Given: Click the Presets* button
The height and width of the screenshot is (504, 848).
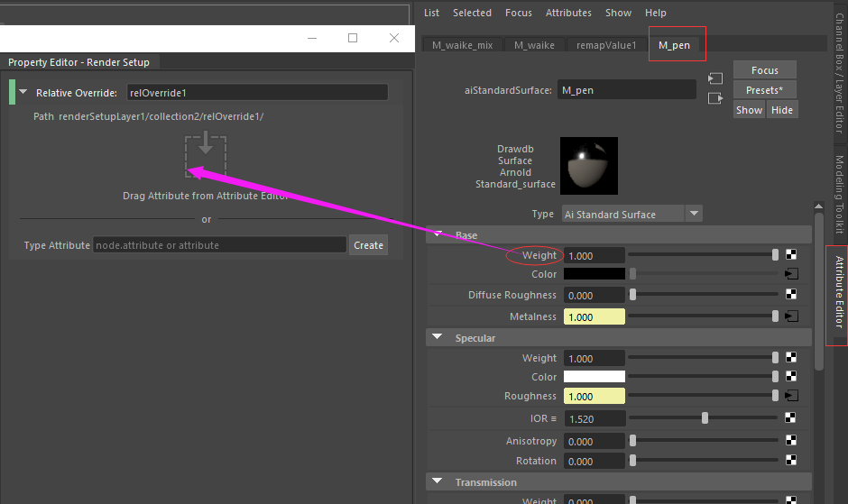Looking at the screenshot, I should 764,90.
